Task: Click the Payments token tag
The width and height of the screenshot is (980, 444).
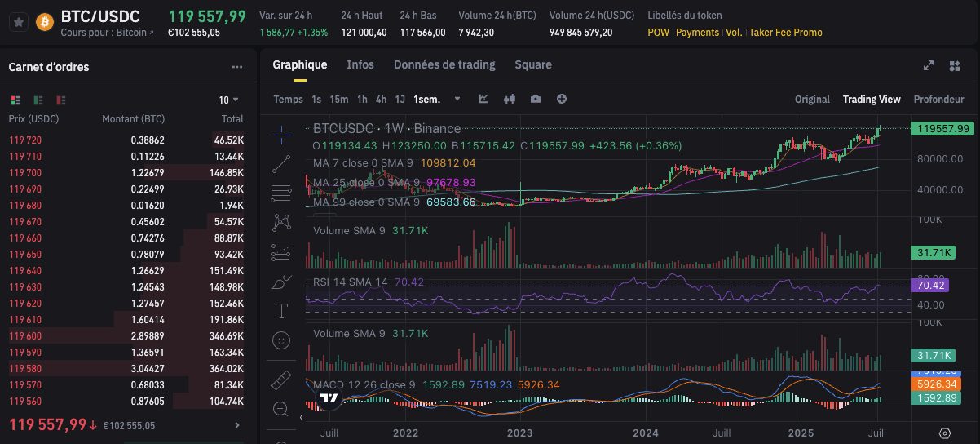Action: click(697, 33)
